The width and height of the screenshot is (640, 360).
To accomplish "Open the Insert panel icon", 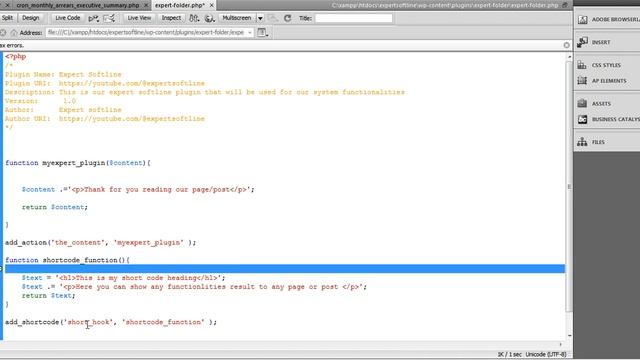I will (x=582, y=42).
